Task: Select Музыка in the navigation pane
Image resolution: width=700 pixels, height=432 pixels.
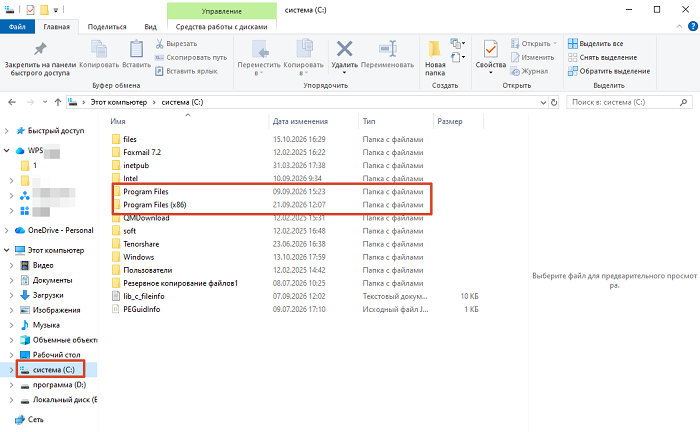Action: coord(46,325)
